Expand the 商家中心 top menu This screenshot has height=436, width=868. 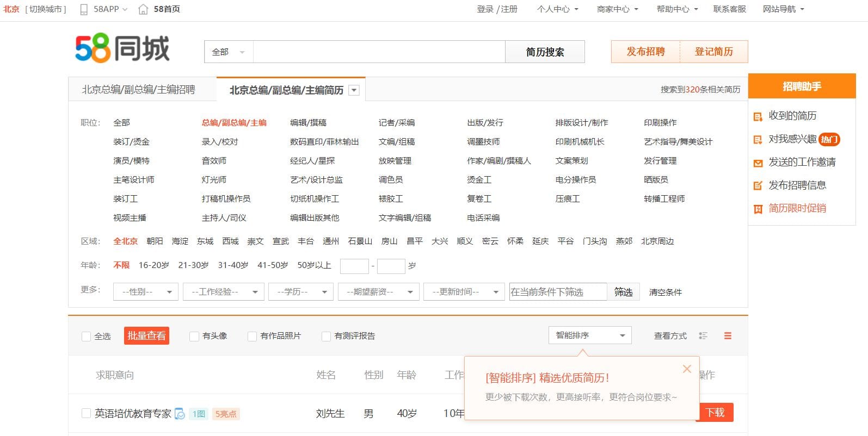(618, 9)
